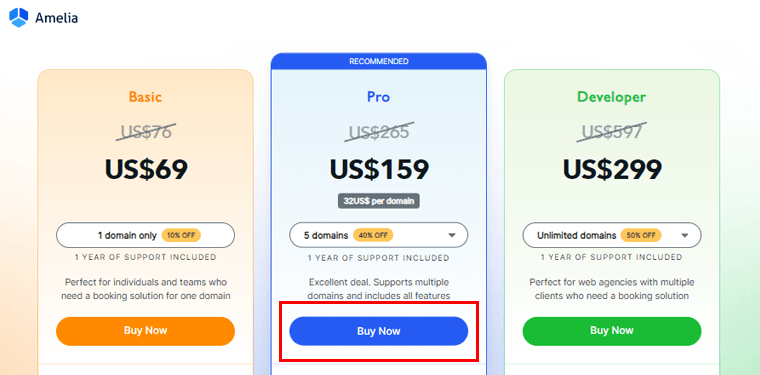
Task: Click the Developer dropdown arrow caret
Action: point(685,235)
